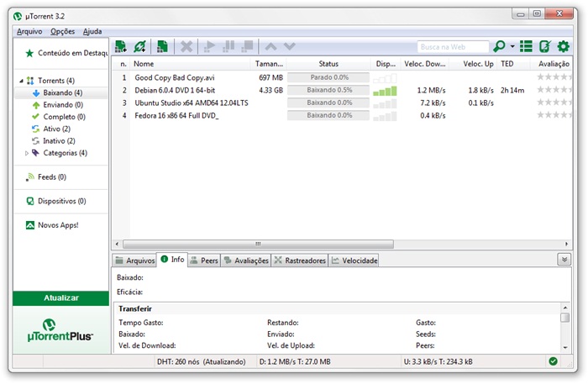Click the Busca na Web search field
588x384 pixels.
453,47
